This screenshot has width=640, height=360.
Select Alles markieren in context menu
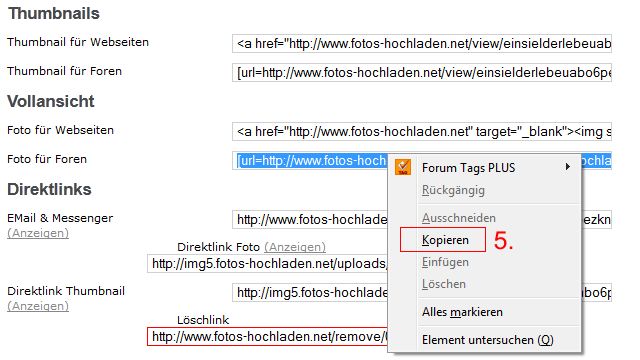462,312
